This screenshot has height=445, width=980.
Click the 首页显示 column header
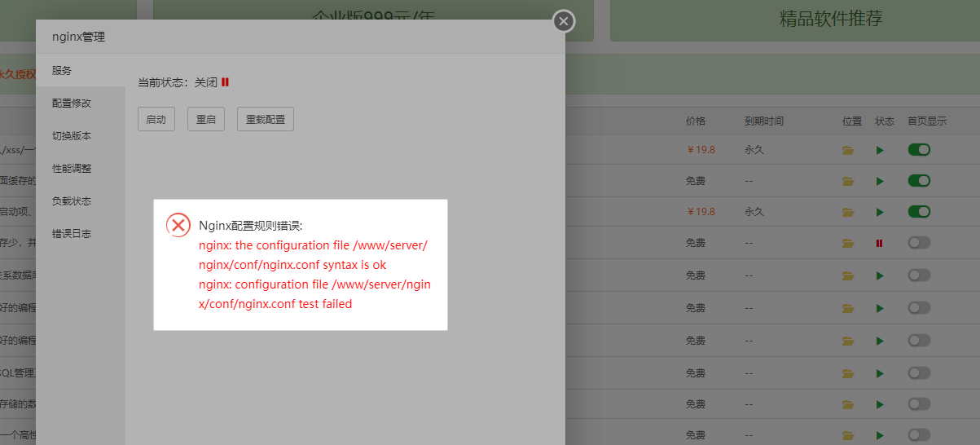point(927,121)
